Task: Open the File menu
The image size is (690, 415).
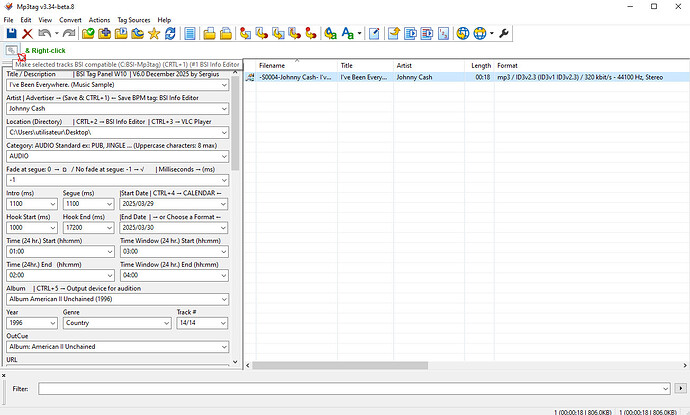Action: point(8,20)
